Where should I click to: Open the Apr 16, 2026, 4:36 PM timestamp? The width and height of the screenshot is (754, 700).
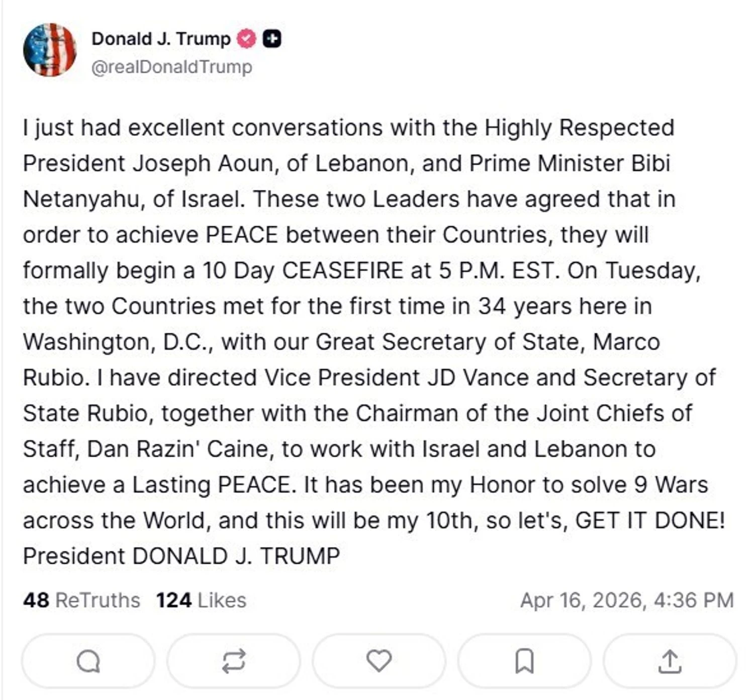pyautogui.click(x=626, y=600)
